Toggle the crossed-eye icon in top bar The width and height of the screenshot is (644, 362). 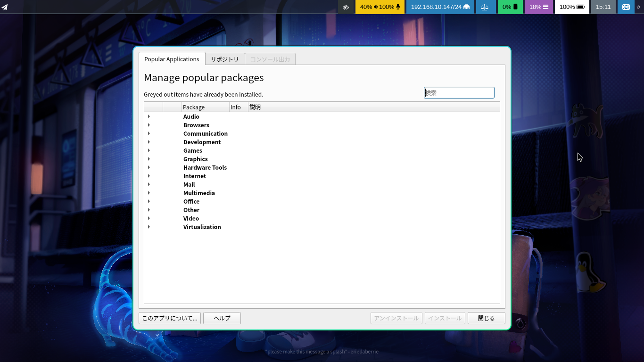[x=346, y=7]
